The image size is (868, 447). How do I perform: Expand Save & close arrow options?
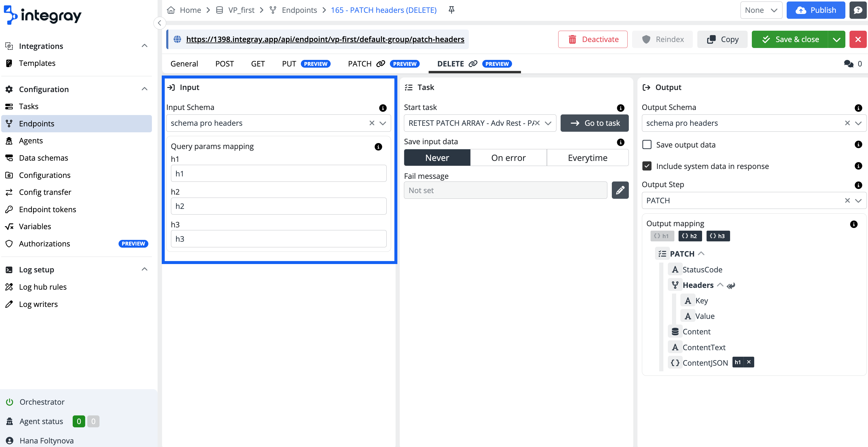836,39
